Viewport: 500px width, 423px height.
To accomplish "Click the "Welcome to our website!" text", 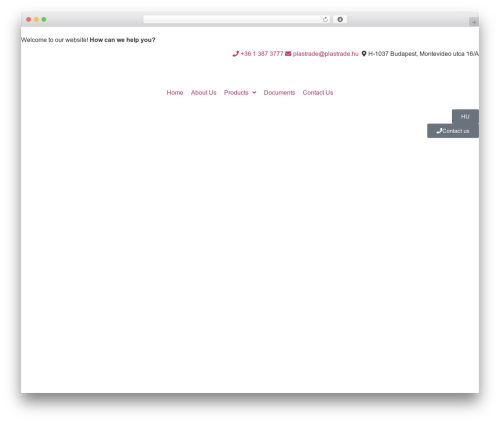I will click(55, 40).
